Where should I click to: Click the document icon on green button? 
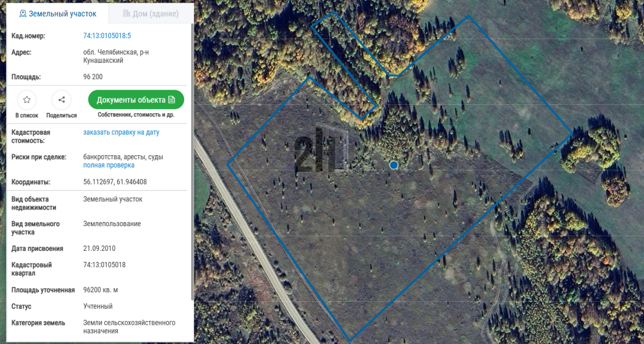point(172,100)
